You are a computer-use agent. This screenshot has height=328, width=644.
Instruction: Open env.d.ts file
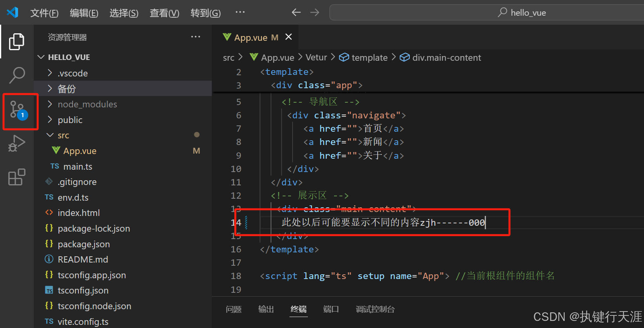pyautogui.click(x=123, y=198)
